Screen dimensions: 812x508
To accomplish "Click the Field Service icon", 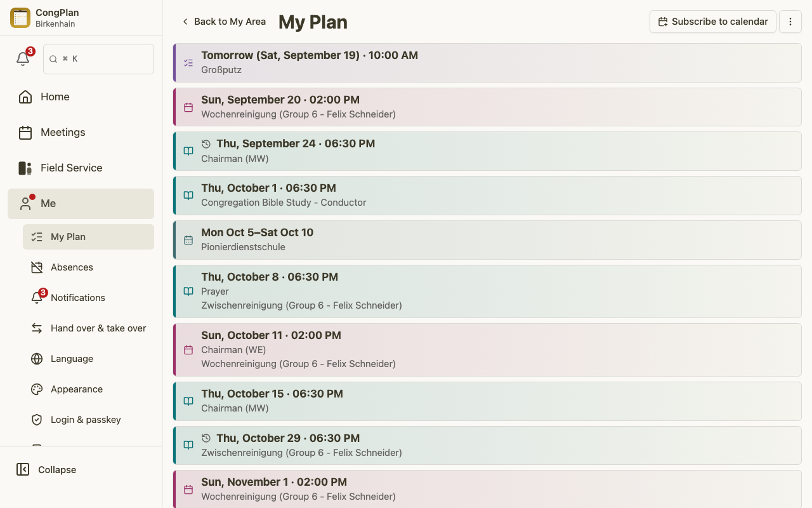I will (25, 168).
